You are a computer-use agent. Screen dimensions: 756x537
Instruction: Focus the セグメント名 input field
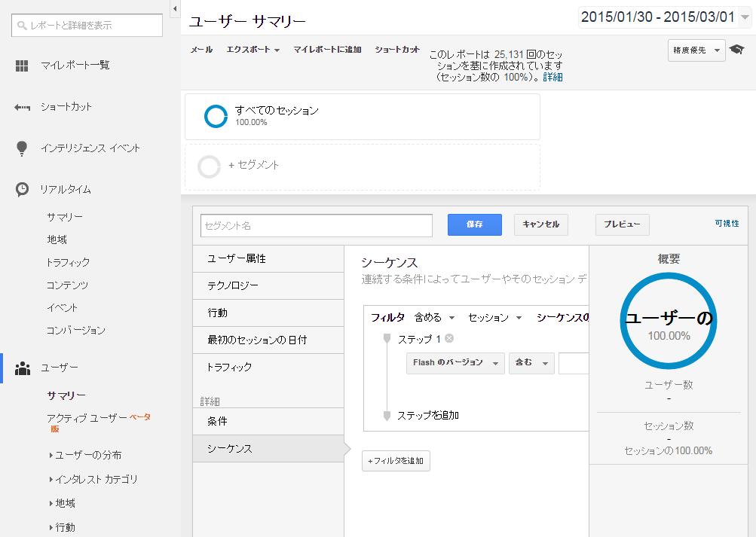point(317,225)
